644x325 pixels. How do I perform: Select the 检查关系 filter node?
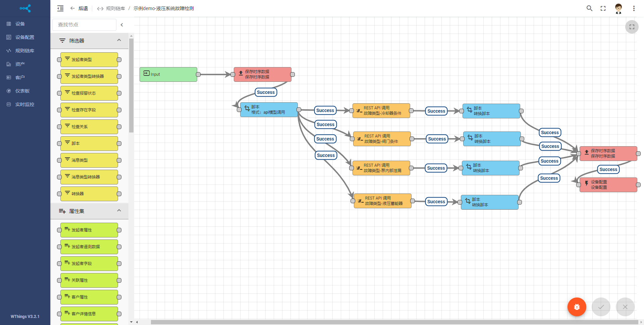89,127
